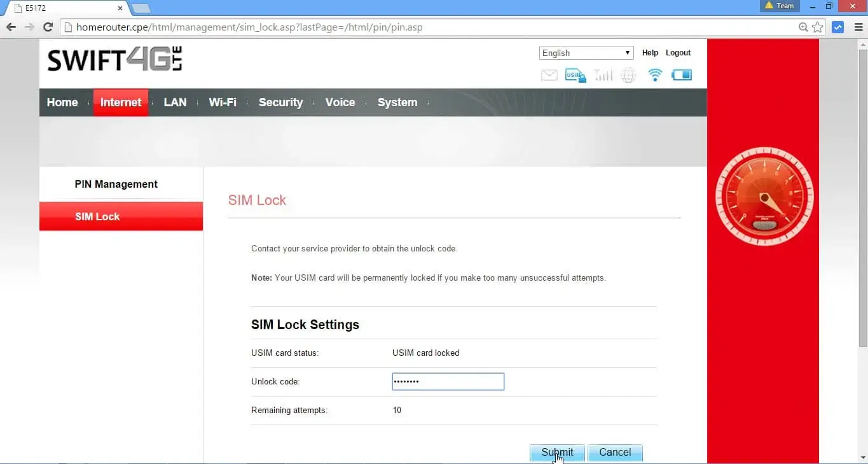Open the language selection dropdown

[x=585, y=53]
